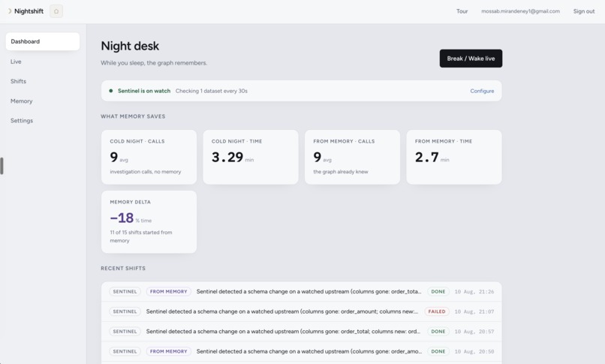
Task: Open Shifts in the sidebar
Action: (x=18, y=81)
